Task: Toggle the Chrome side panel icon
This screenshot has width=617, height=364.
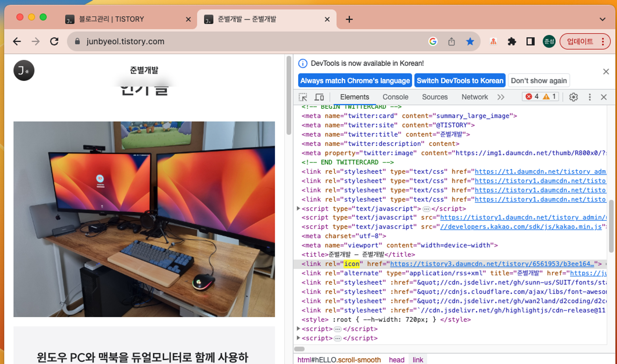Action: tap(530, 41)
